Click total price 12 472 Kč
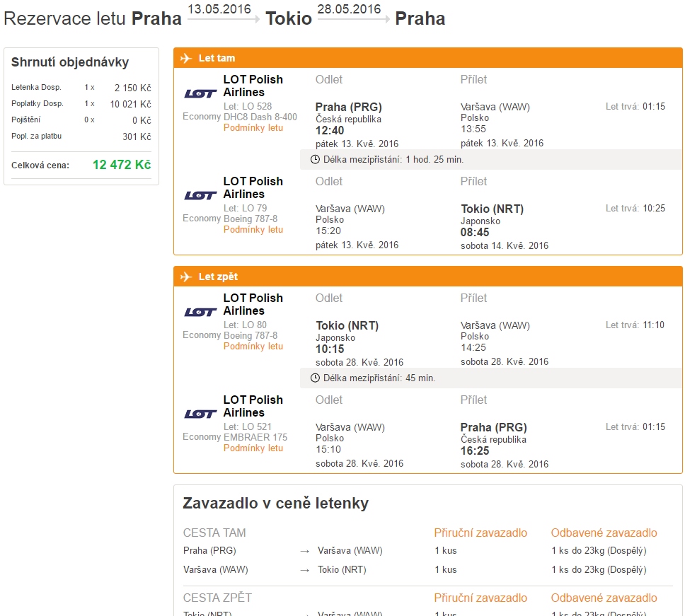The image size is (685, 616). pos(122,165)
